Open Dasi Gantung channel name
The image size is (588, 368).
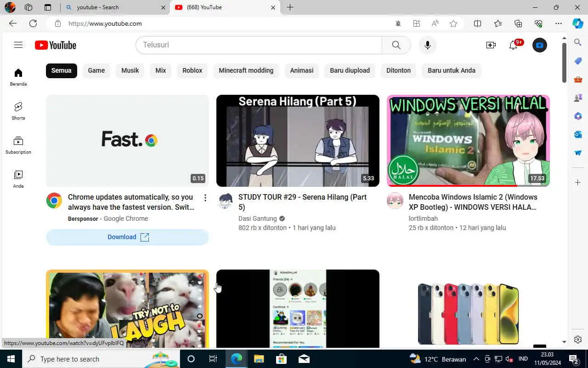[258, 218]
